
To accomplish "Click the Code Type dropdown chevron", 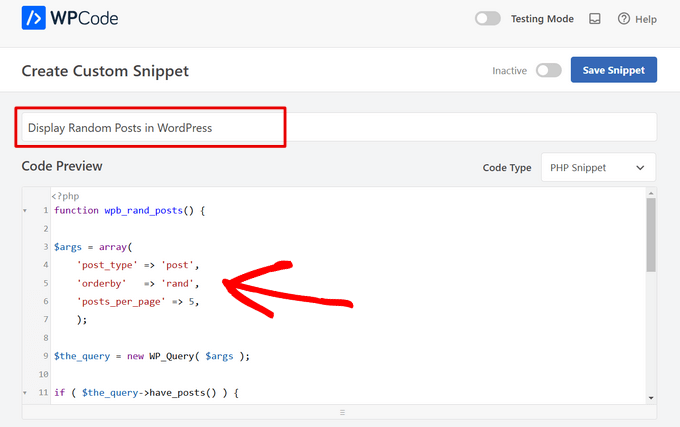I will [x=640, y=168].
